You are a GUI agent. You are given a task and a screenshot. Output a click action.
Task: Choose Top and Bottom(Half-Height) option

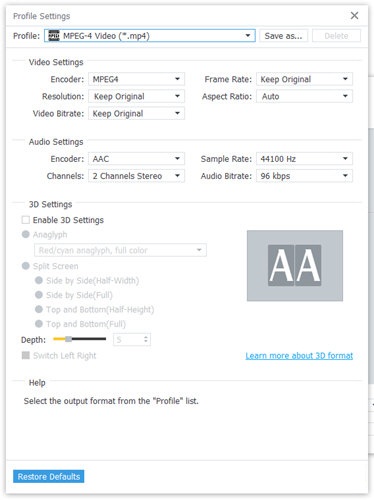click(x=39, y=309)
